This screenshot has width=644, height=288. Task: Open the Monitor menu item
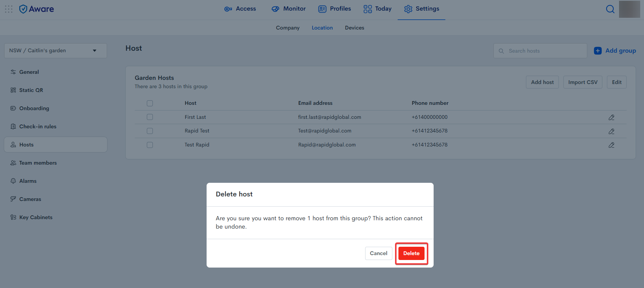pos(289,9)
